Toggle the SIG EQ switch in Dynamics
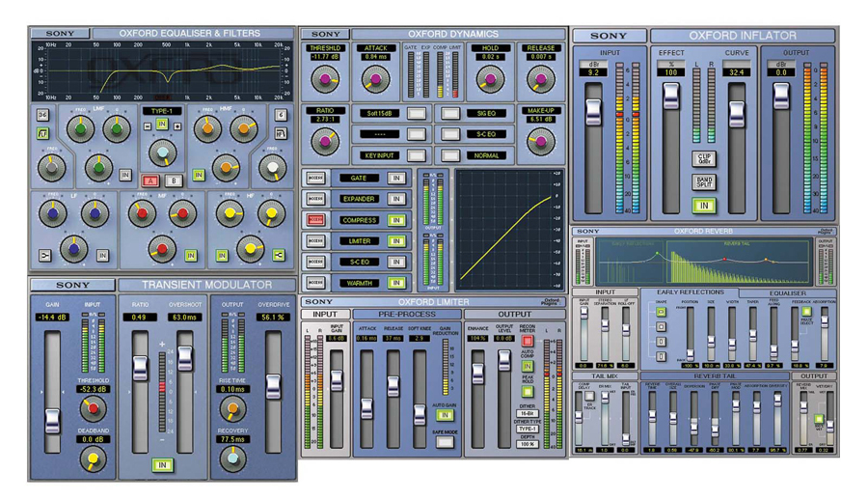This screenshot has height=500, width=868. (x=450, y=114)
